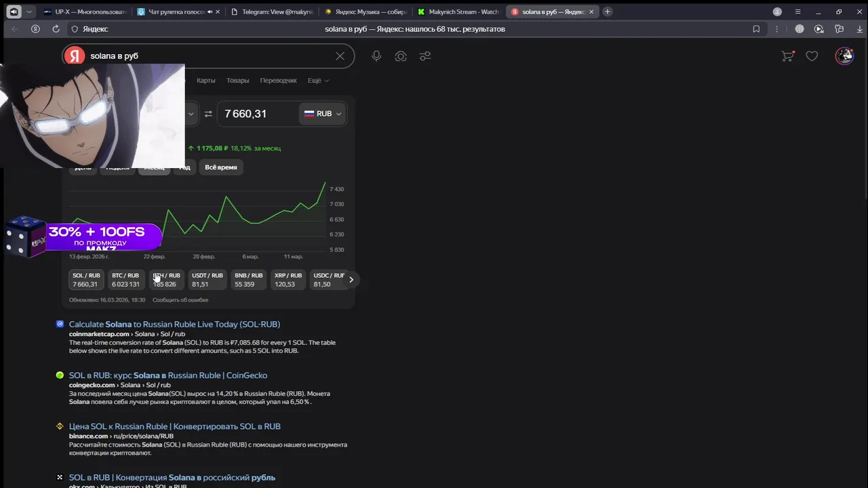Reload the page with the refresh icon
The height and width of the screenshot is (488, 868).
pos(56,29)
